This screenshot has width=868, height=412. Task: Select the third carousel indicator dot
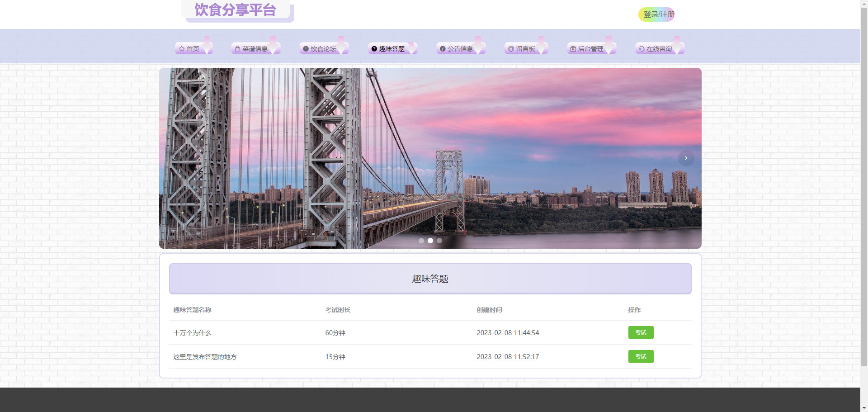tap(439, 241)
